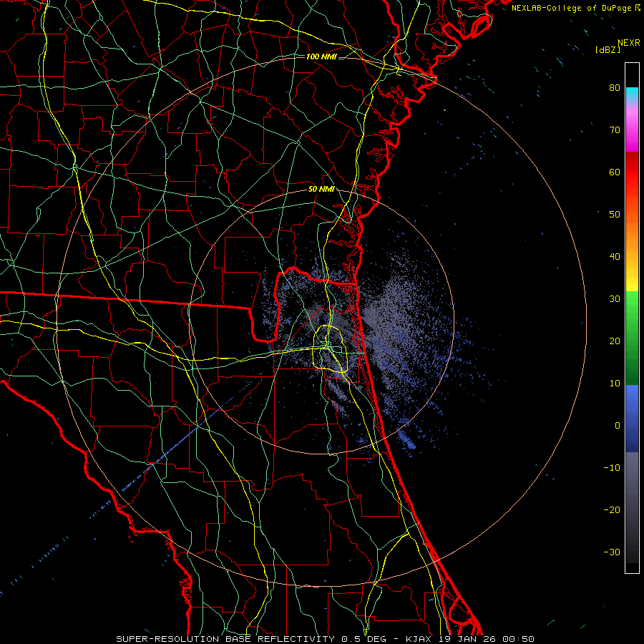The image size is (644, 644).
Task: Click the 50 NMI range ring label
Action: 321,190
